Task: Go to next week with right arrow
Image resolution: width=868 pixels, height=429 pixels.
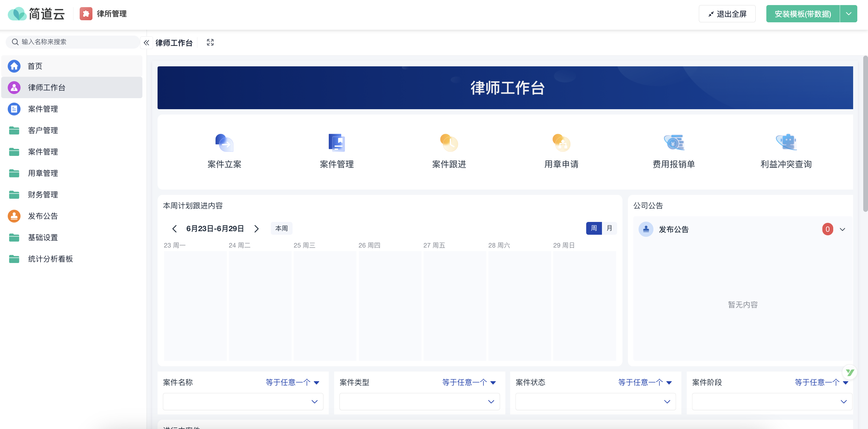Action: [257, 229]
